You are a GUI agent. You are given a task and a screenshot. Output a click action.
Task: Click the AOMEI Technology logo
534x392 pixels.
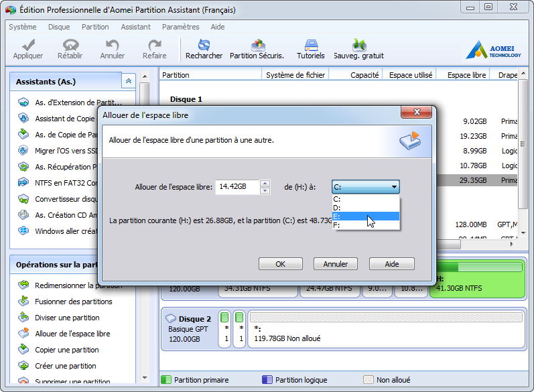[494, 50]
